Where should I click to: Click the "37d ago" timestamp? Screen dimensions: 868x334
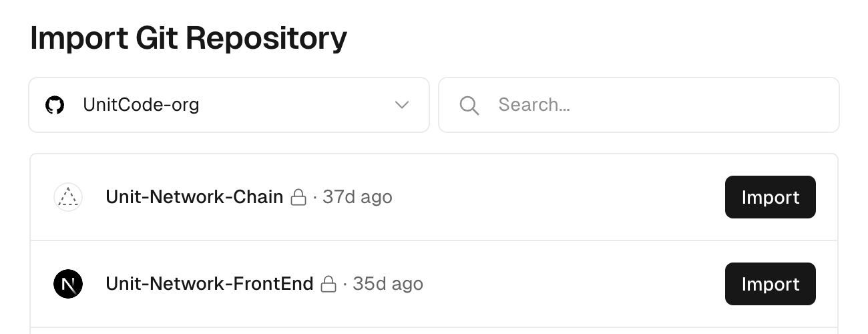pyautogui.click(x=357, y=197)
